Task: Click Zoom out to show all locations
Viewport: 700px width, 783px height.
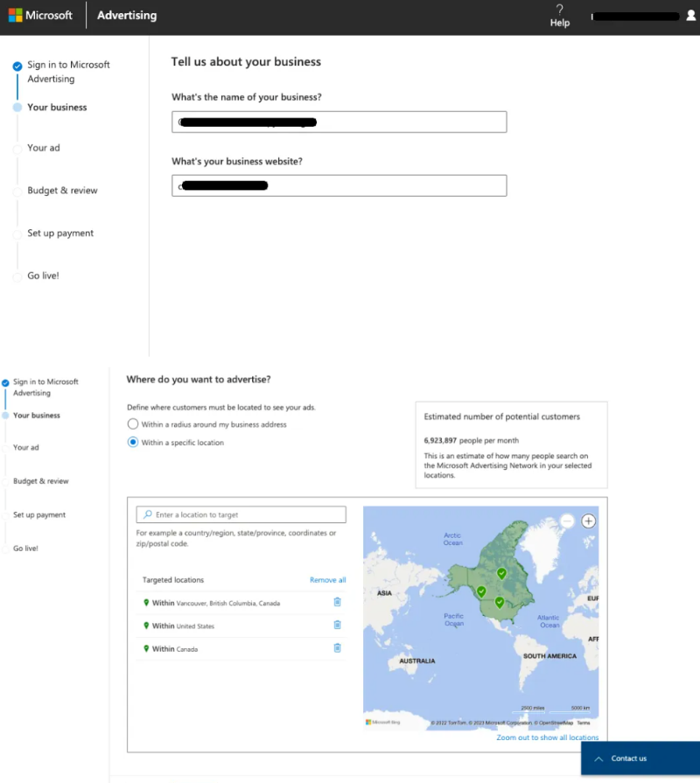Action: 547,738
